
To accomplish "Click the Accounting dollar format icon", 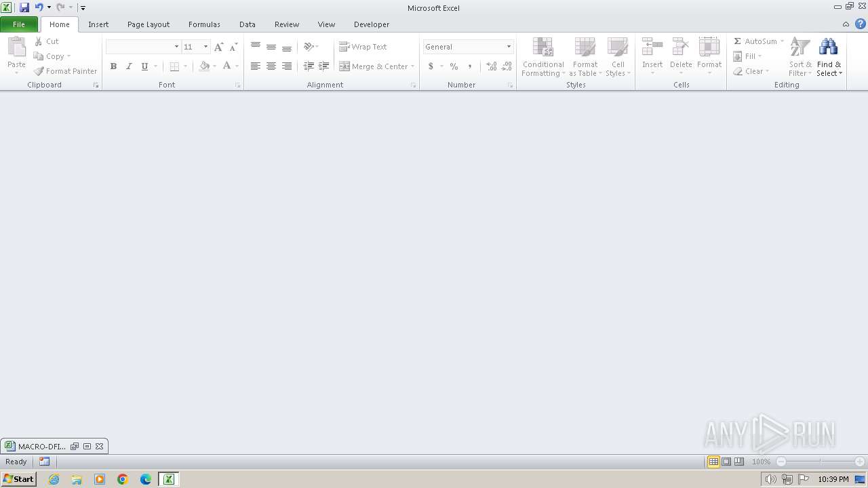I will (431, 66).
